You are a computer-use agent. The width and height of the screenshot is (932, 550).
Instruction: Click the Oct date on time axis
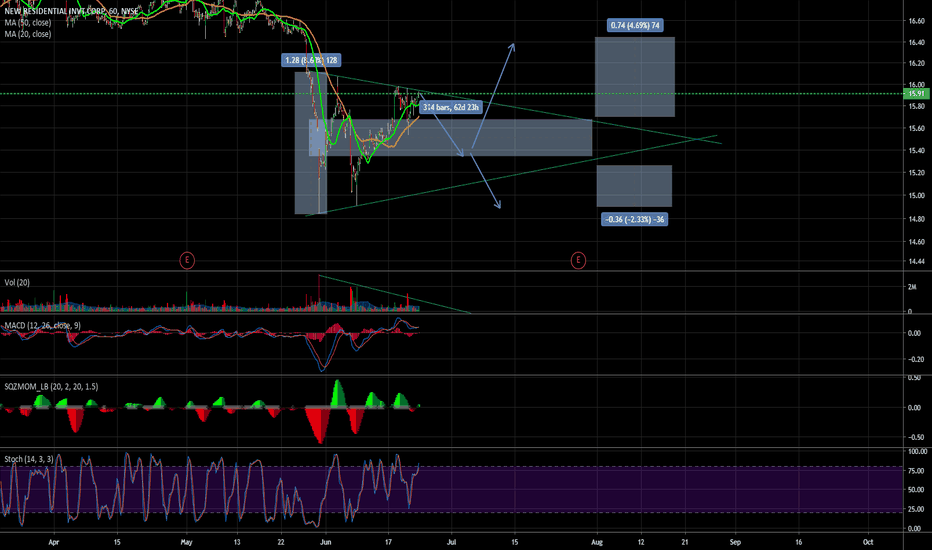868,542
